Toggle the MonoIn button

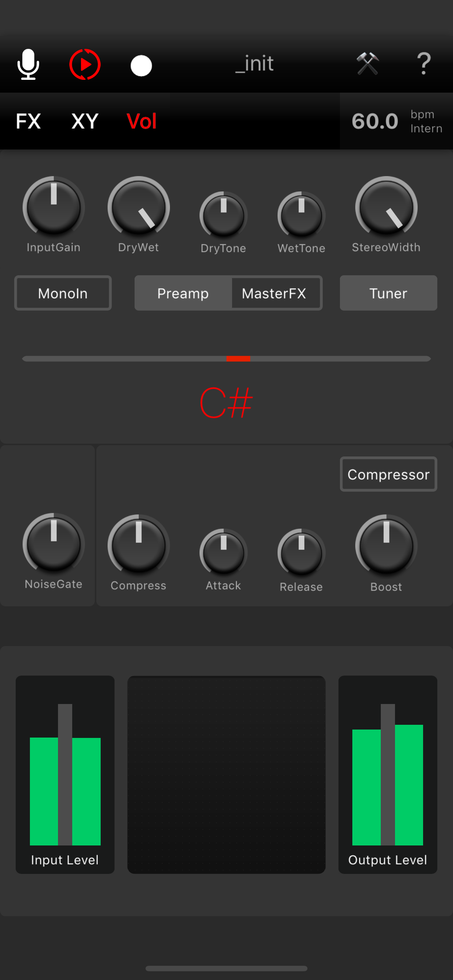pyautogui.click(x=63, y=293)
